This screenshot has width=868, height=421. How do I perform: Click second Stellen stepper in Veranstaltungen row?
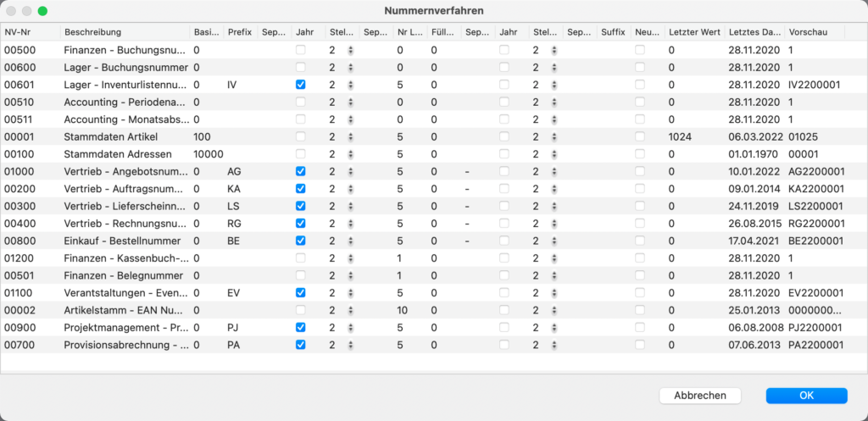pyautogui.click(x=554, y=292)
